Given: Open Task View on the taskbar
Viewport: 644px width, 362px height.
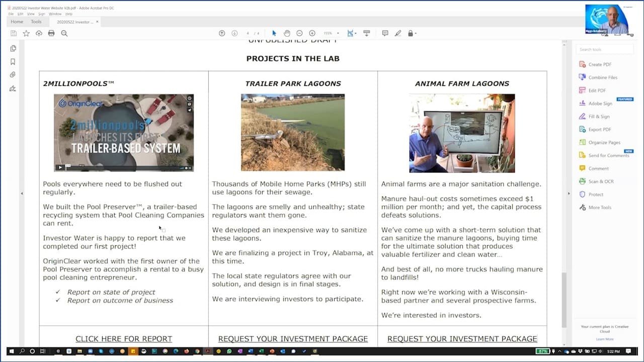Looking at the screenshot, I should pos(43,351).
